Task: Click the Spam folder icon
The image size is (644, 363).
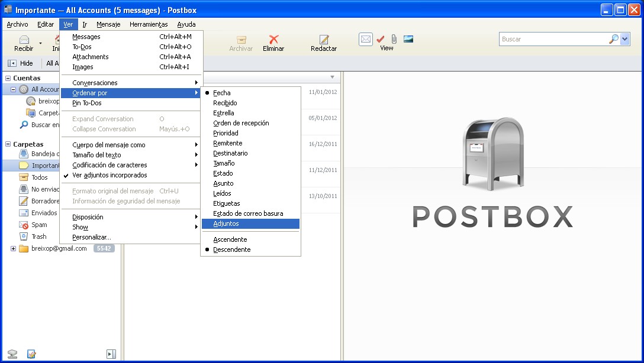Action: tap(24, 225)
